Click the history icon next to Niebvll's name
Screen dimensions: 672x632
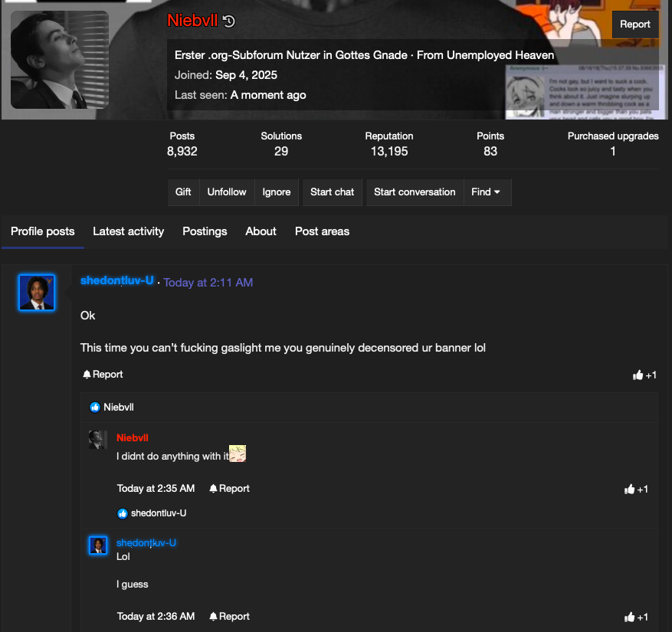229,21
